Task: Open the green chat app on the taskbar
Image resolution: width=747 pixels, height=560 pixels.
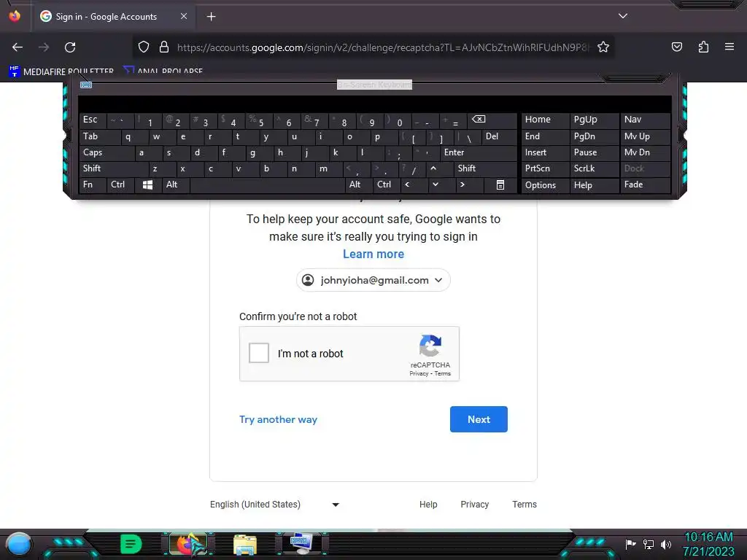Action: pos(131,544)
